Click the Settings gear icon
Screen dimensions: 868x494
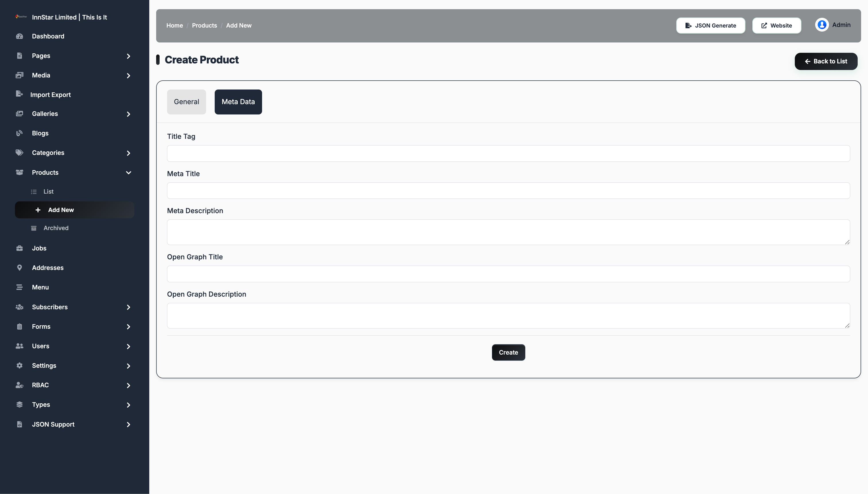(x=20, y=366)
